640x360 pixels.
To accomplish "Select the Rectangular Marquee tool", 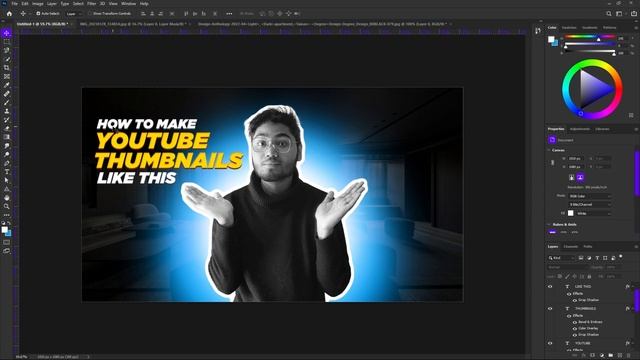I will tap(7, 42).
